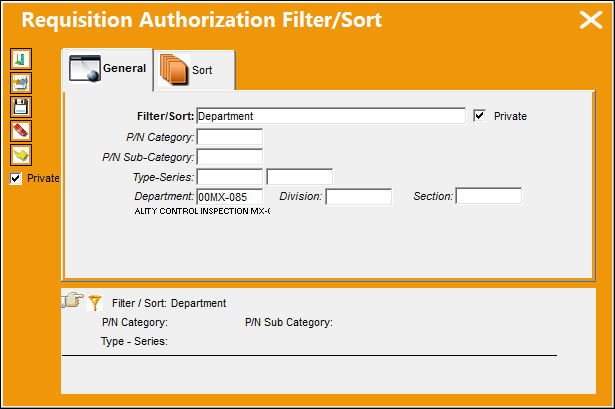Image resolution: width=615 pixels, height=409 pixels.
Task: Click the Filter/Sort field containing Department
Action: pyautogui.click(x=331, y=116)
